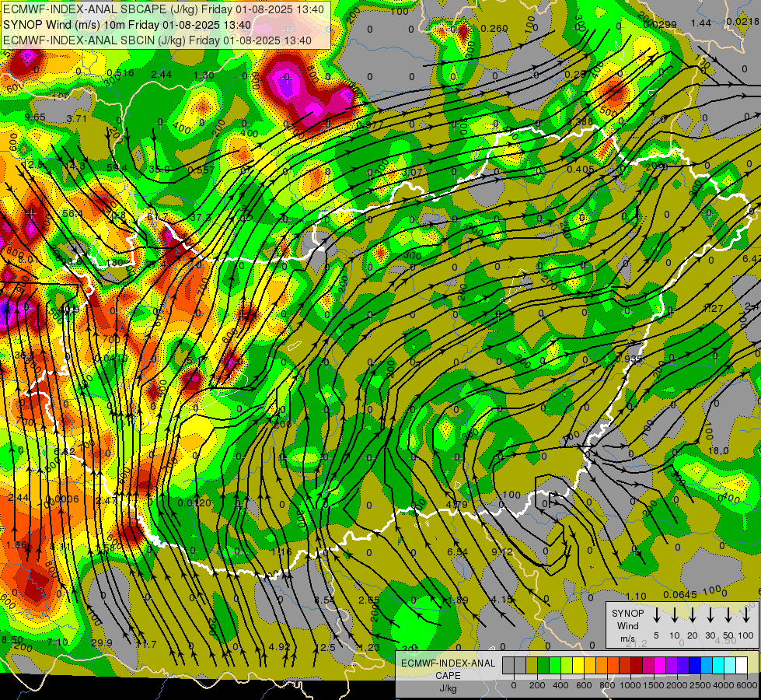The height and width of the screenshot is (700, 761).
Task: Click the map value 4.79
Action: pos(457,504)
